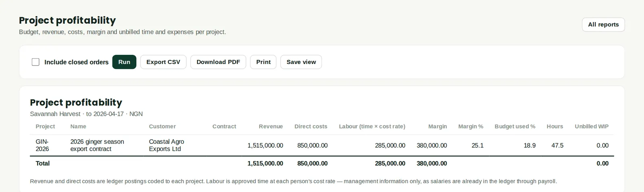Select the Name column header
Viewport: 644px width, 192px height.
(78, 126)
